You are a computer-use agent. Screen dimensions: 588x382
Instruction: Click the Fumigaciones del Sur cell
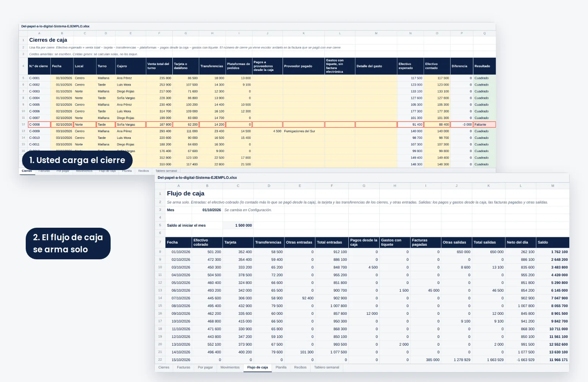pyautogui.click(x=304, y=131)
